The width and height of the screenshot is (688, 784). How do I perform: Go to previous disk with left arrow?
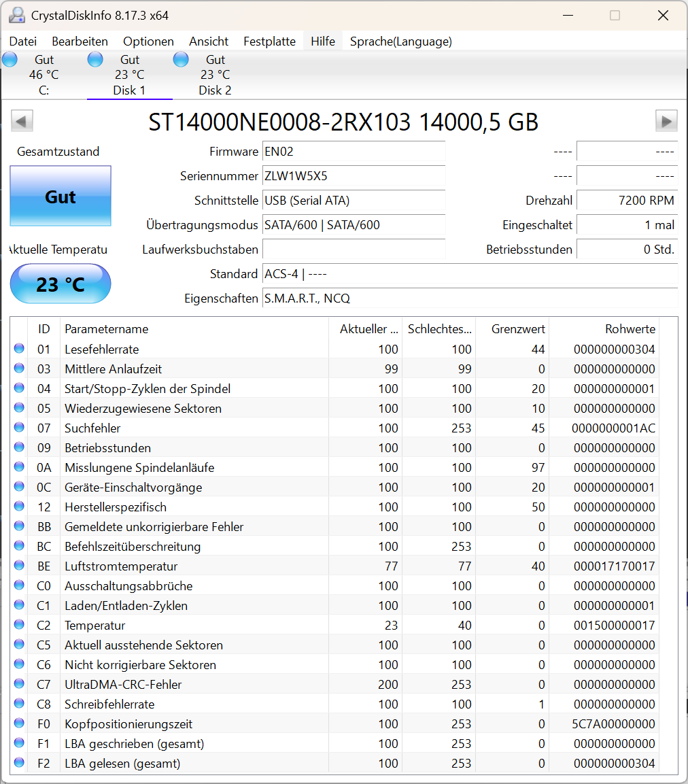tap(22, 121)
